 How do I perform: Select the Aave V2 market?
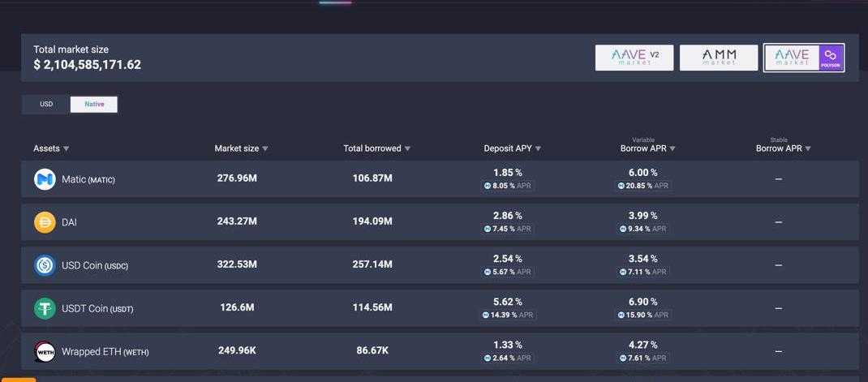click(x=634, y=58)
